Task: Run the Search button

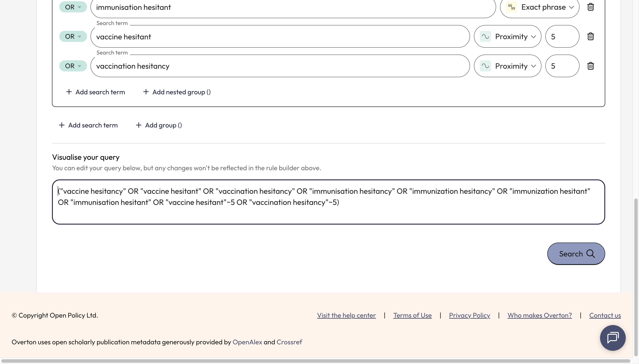Action: [576, 253]
